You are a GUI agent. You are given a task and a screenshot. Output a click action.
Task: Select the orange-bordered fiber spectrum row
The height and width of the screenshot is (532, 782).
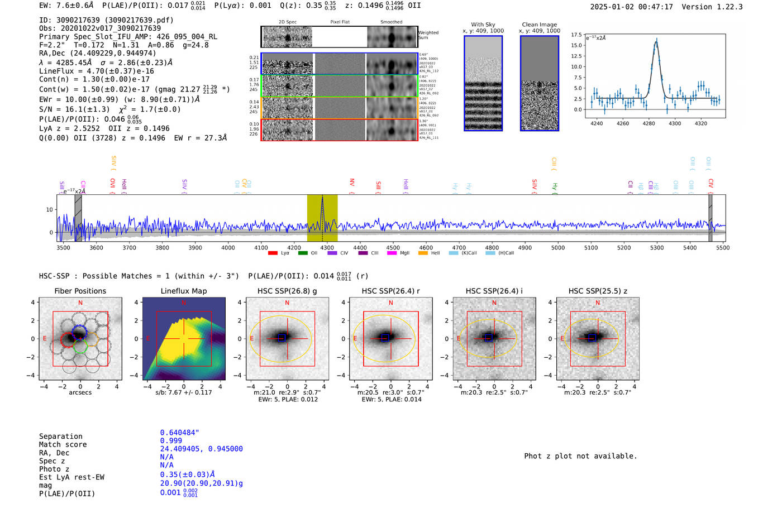tap(339, 107)
